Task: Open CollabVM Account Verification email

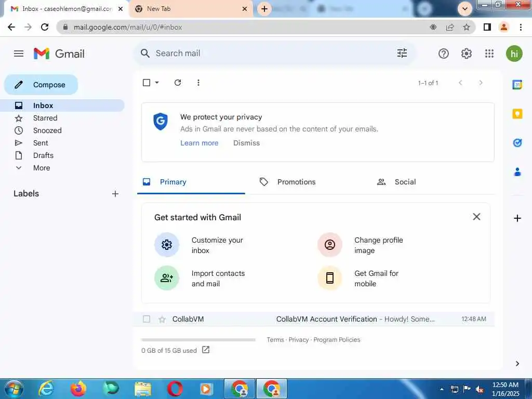Action: [x=313, y=319]
